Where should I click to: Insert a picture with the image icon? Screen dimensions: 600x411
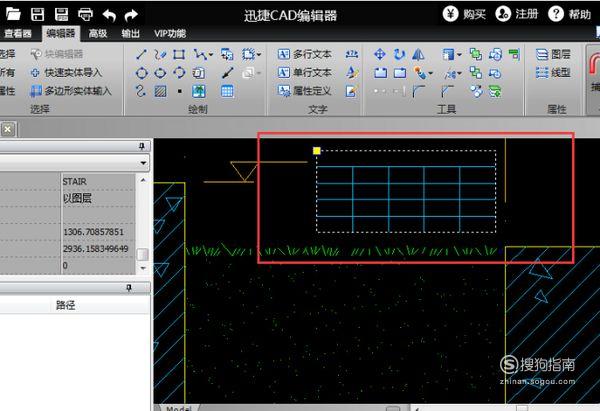click(199, 91)
